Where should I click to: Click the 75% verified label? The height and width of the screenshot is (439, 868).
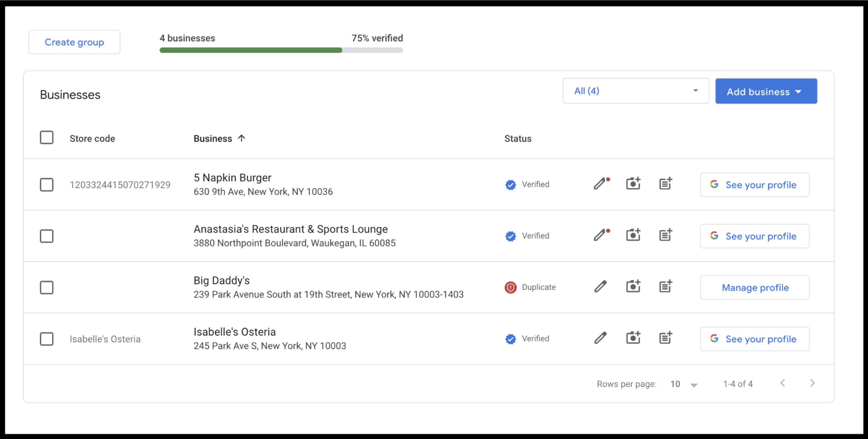click(x=377, y=38)
